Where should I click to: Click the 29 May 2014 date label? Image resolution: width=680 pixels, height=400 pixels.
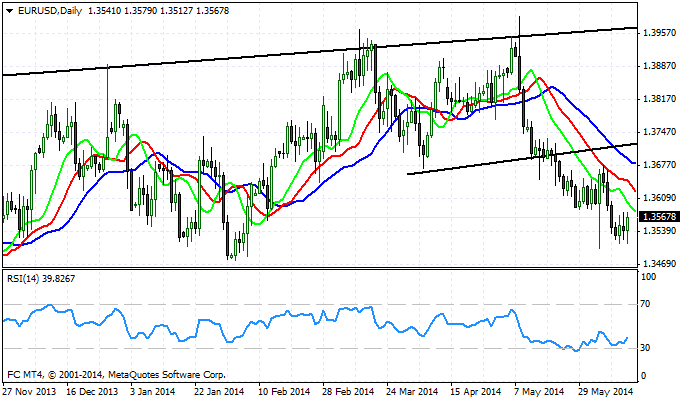coord(606,391)
